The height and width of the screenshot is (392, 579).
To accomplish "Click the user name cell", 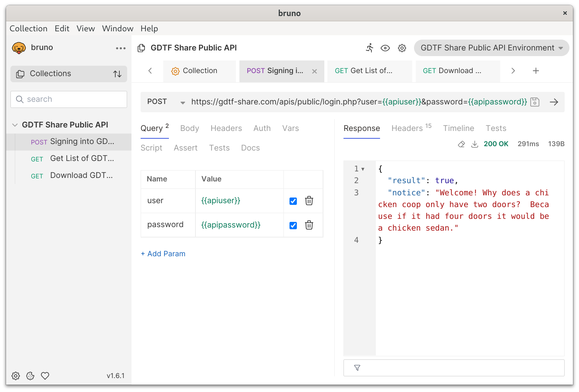I will pos(168,201).
